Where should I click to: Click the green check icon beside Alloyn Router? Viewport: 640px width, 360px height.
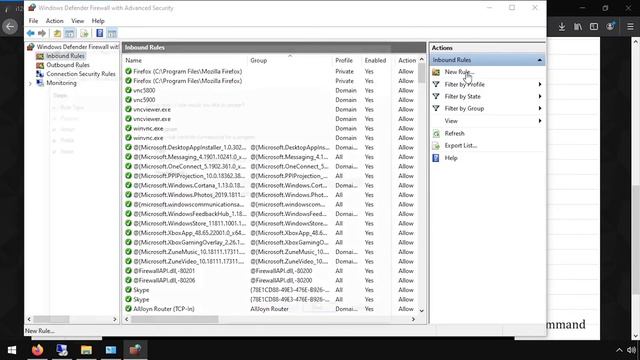[128, 309]
